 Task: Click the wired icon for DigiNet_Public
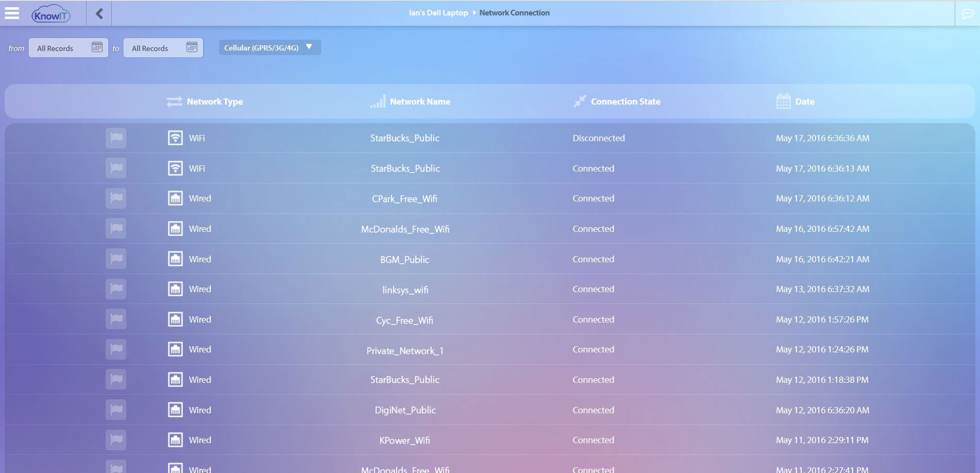(x=175, y=410)
